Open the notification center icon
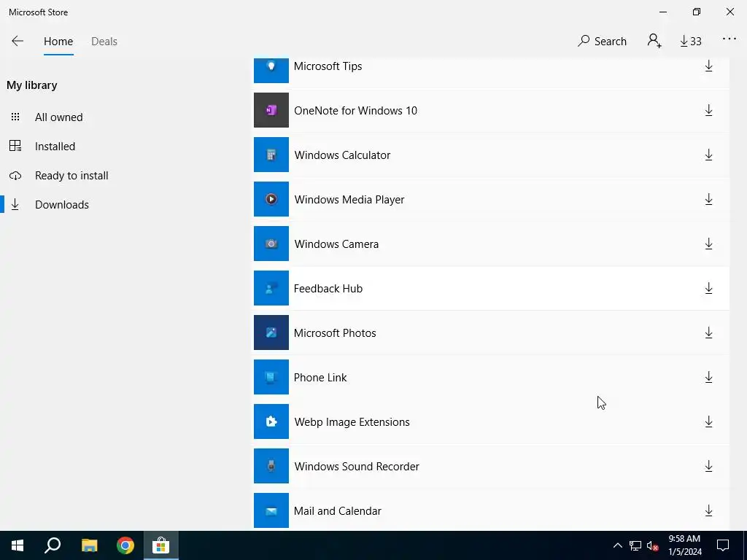The image size is (747, 560). [x=723, y=545]
